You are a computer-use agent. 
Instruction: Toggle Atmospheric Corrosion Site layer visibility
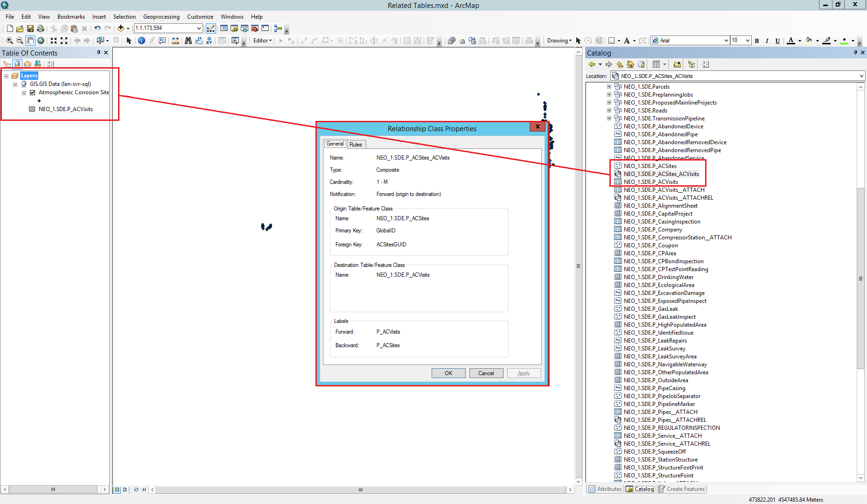tap(33, 92)
